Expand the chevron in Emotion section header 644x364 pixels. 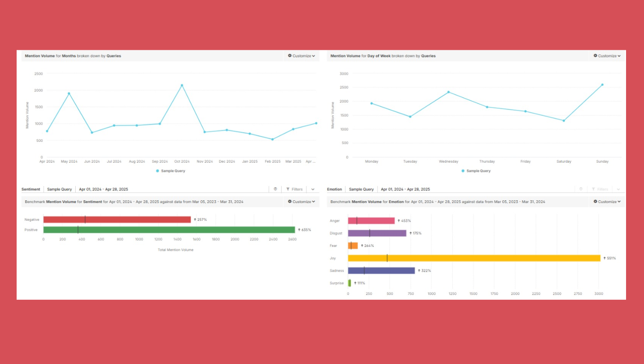(618, 189)
